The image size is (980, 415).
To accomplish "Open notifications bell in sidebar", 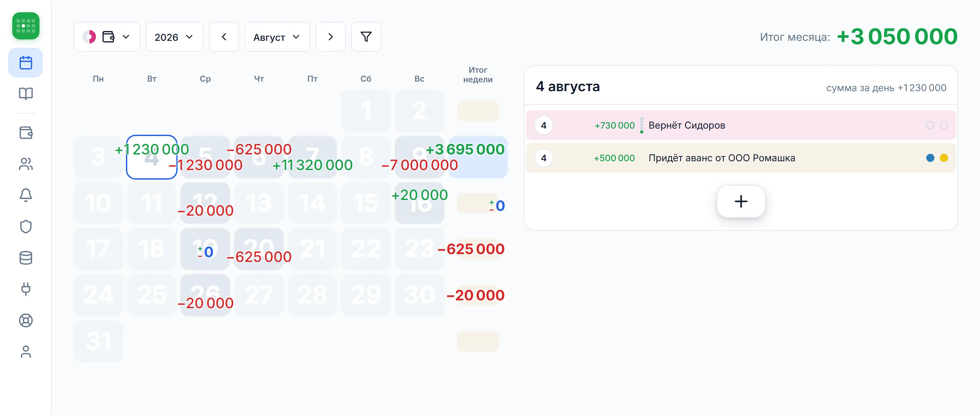I will 26,195.
